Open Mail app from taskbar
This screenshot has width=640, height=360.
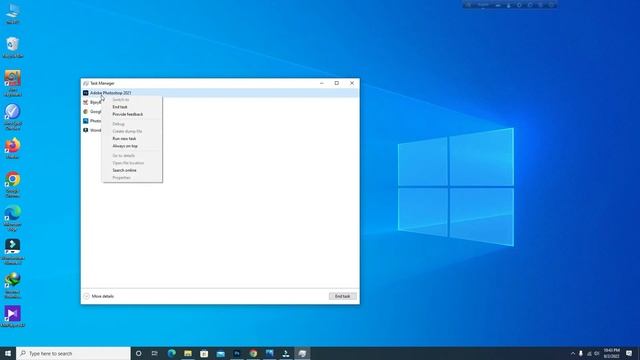tap(220, 353)
